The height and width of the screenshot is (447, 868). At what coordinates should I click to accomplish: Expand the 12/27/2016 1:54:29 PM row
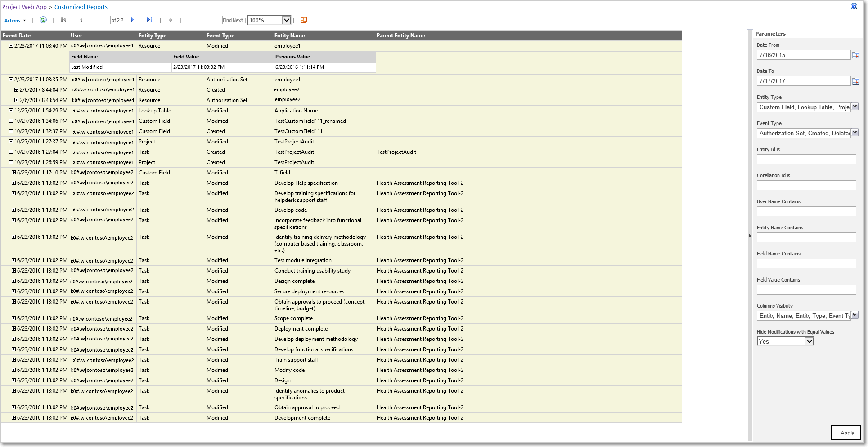11,110
